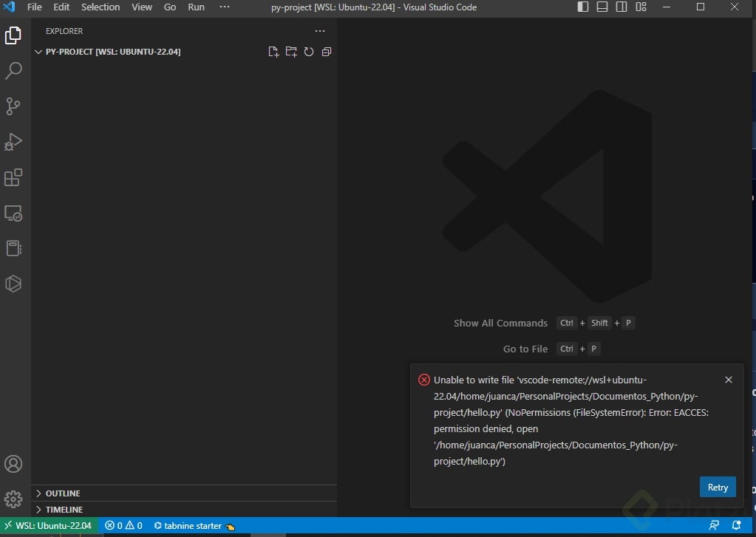Open the Go menu
This screenshot has height=537, width=756.
point(170,7)
